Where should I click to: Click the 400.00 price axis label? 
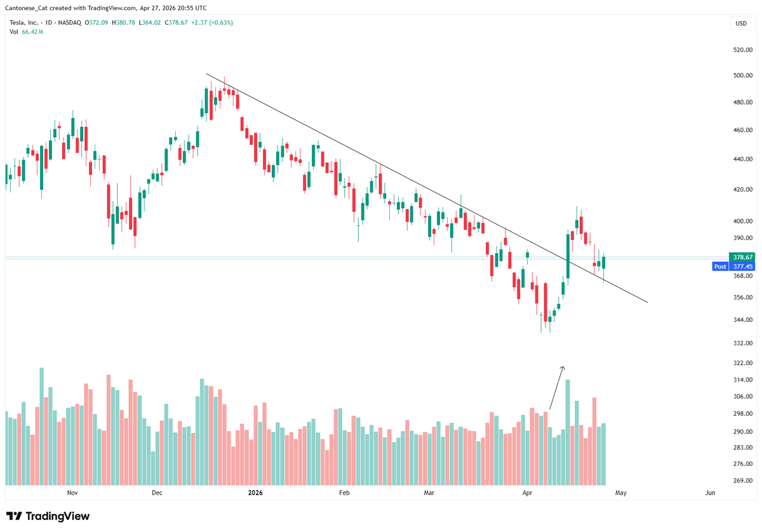tap(742, 222)
